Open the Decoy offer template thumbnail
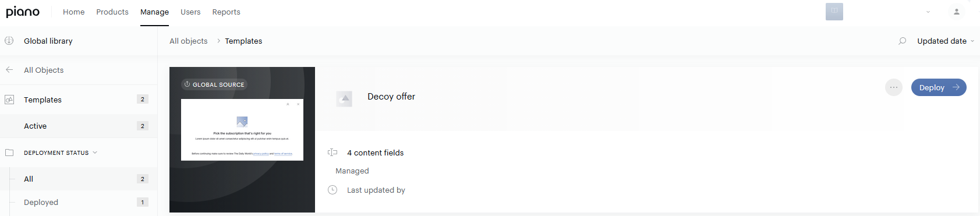The image size is (980, 216). (242, 140)
